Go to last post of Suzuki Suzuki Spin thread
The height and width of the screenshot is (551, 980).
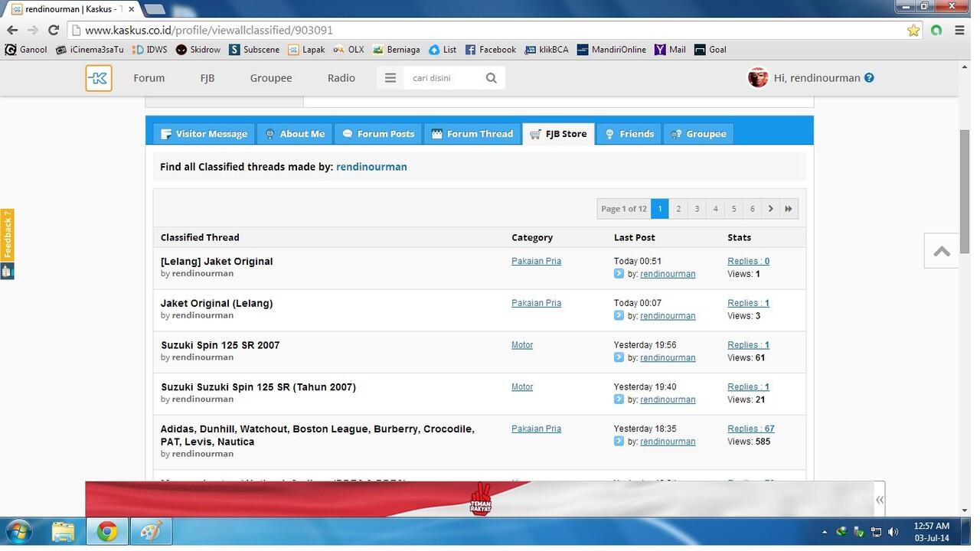click(619, 399)
